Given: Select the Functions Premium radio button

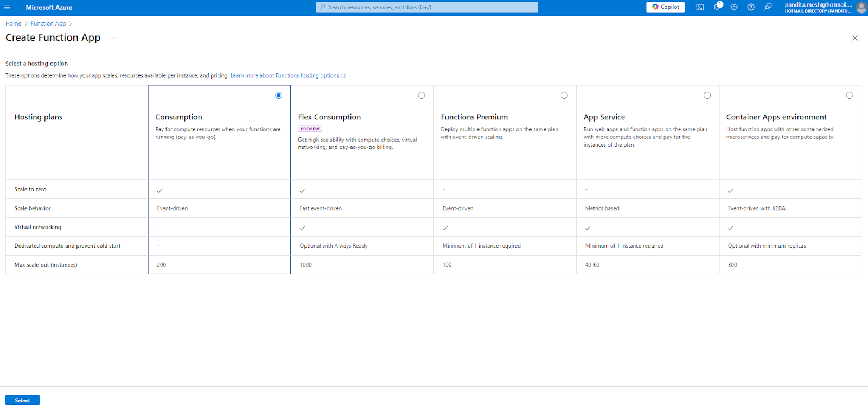Looking at the screenshot, I should click(x=564, y=96).
